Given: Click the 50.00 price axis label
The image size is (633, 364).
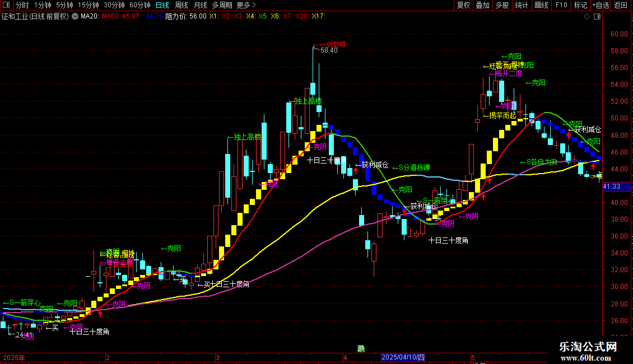Looking at the screenshot, I should point(619,118).
